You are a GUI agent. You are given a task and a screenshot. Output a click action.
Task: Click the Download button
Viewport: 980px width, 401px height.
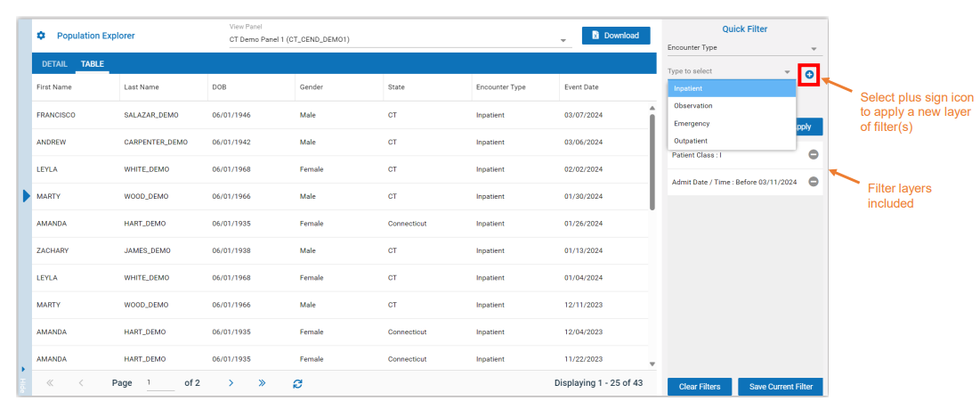(x=615, y=36)
